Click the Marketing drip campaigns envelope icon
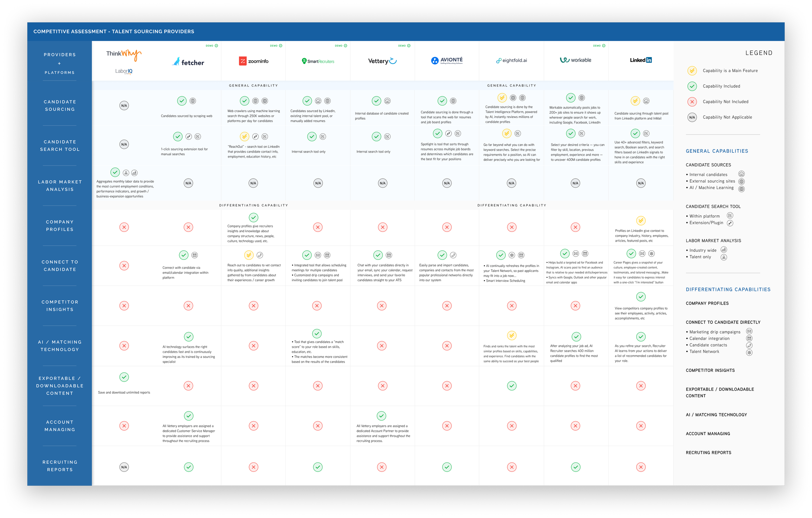The width and height of the screenshot is (812, 518). pyautogui.click(x=749, y=331)
